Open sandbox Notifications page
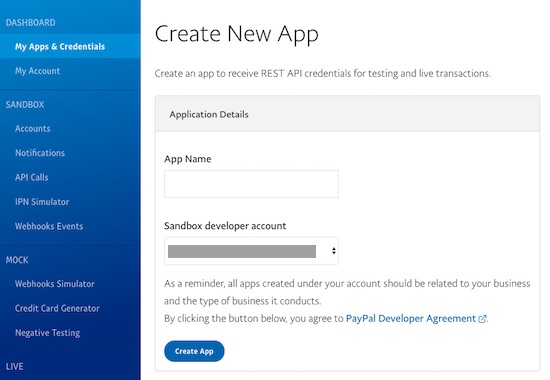Screen dimensions: 550x380 click(x=40, y=153)
